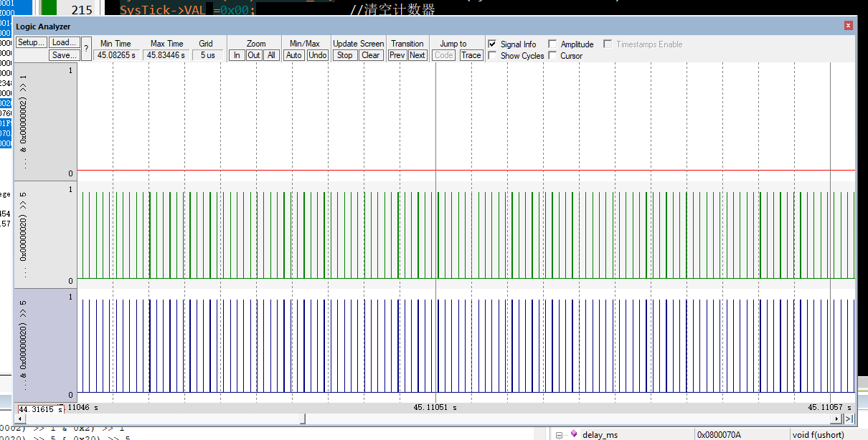868x440 pixels.
Task: Jump to previous signal Transition
Action: [x=397, y=54]
